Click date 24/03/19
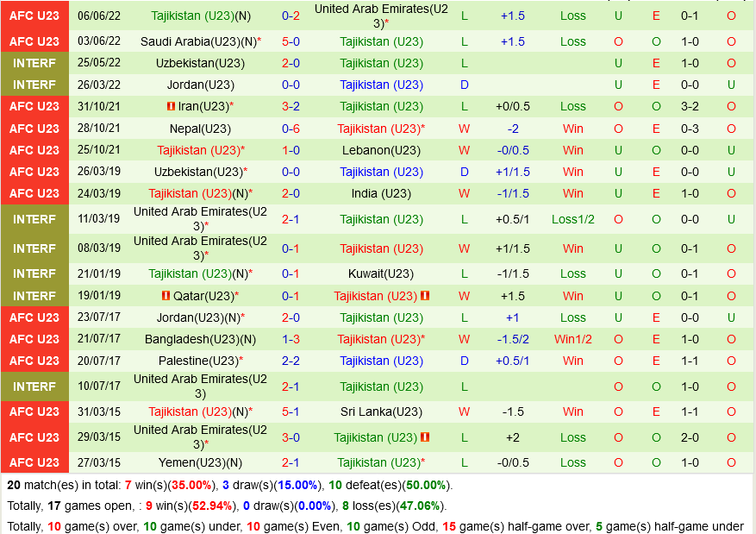 point(99,193)
